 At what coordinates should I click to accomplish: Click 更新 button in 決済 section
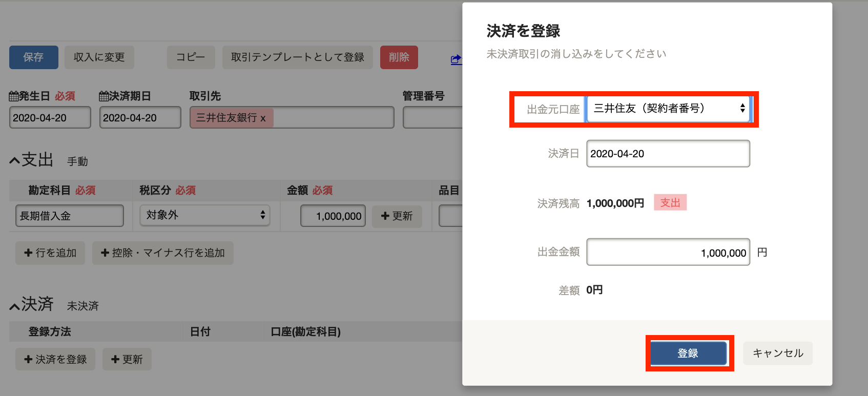[x=127, y=360]
